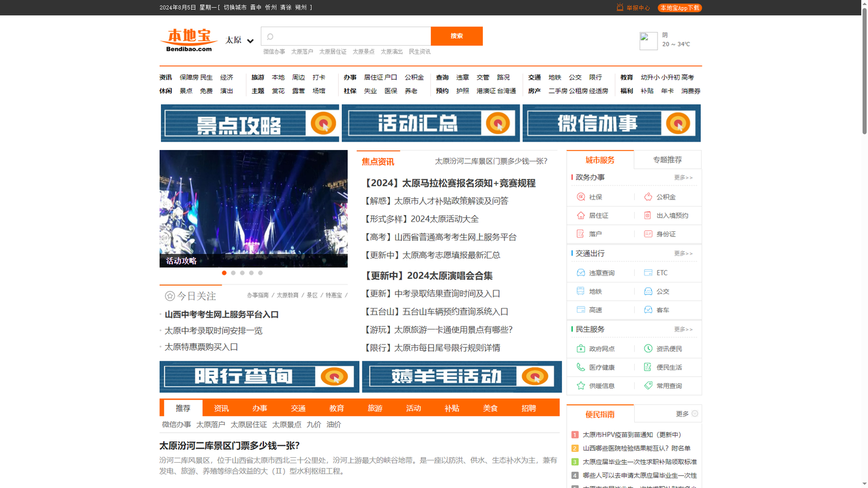This screenshot has height=488, width=868.
Task: Click the round icon beside 便民指南 更多
Action: 695,413
